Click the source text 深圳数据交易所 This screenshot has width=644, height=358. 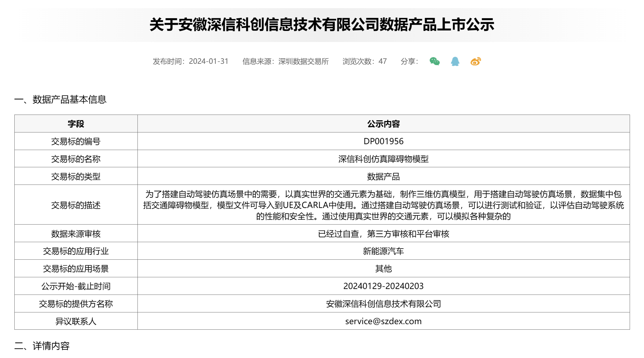click(x=304, y=61)
